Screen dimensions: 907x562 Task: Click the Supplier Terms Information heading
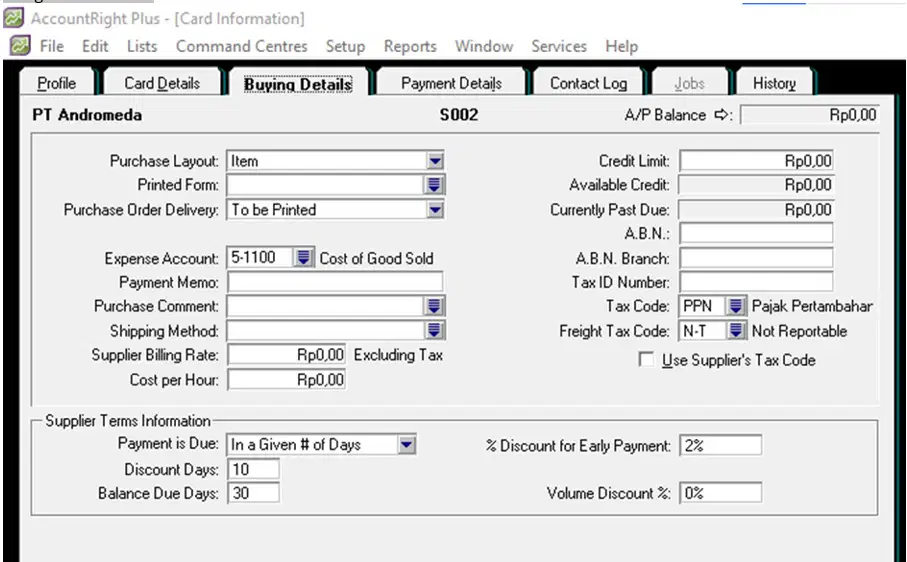point(128,420)
